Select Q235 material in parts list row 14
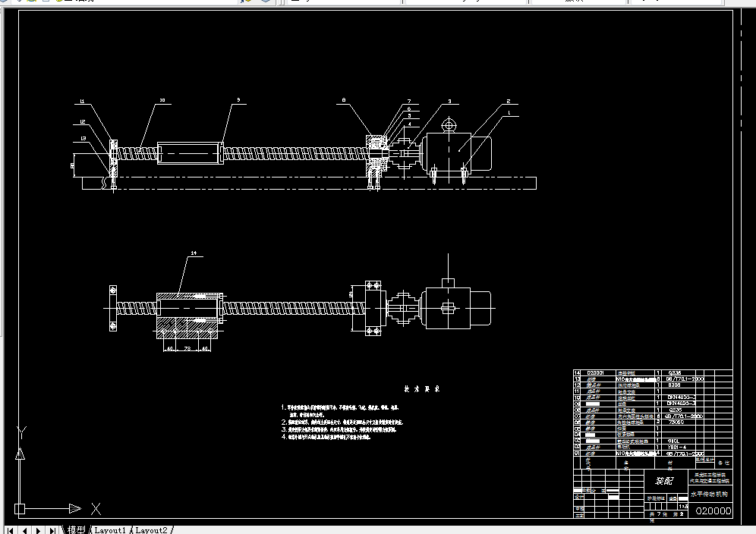The height and width of the screenshot is (534, 756). coord(675,373)
